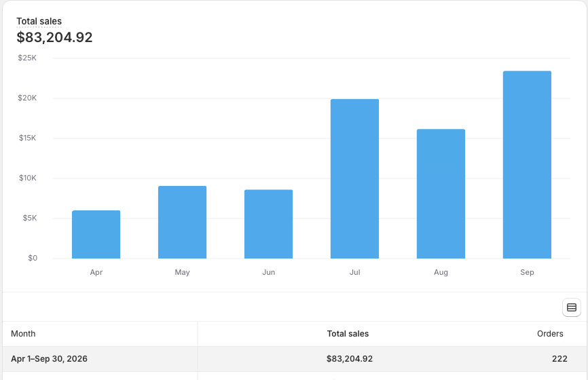Click the Aug axis label

pyautogui.click(x=441, y=272)
